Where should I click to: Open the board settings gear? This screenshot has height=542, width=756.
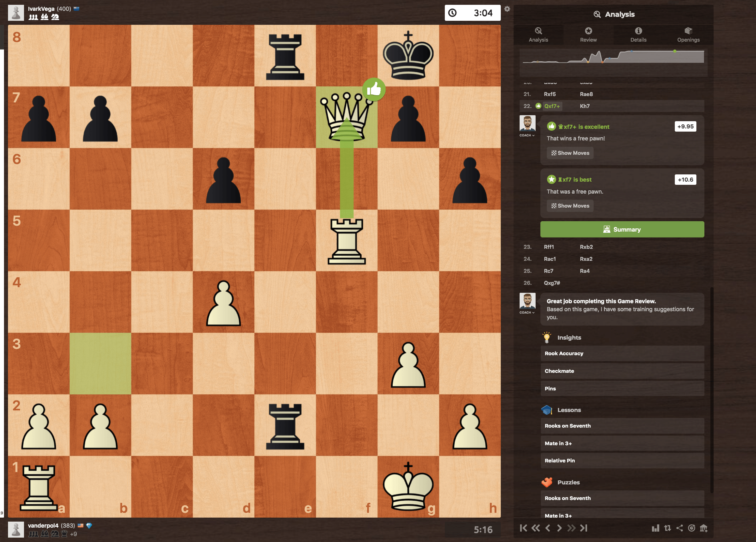tap(507, 9)
